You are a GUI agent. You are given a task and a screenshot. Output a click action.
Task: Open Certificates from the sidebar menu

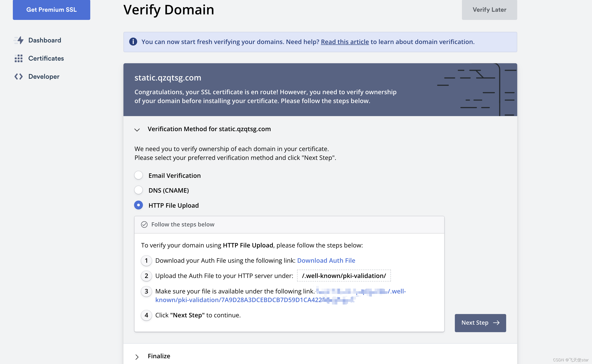[x=46, y=58]
